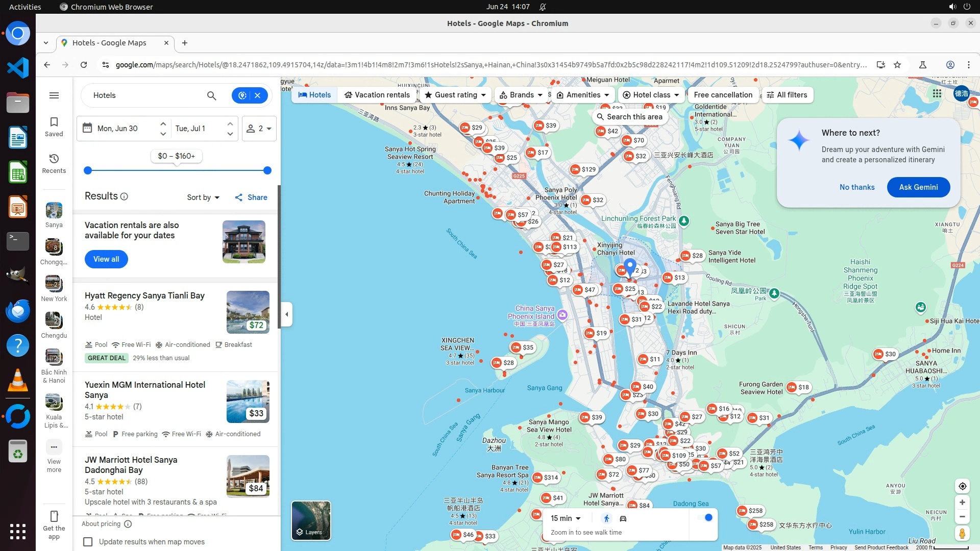The height and width of the screenshot is (551, 980).
Task: Open the Street View pegman
Action: click(962, 534)
